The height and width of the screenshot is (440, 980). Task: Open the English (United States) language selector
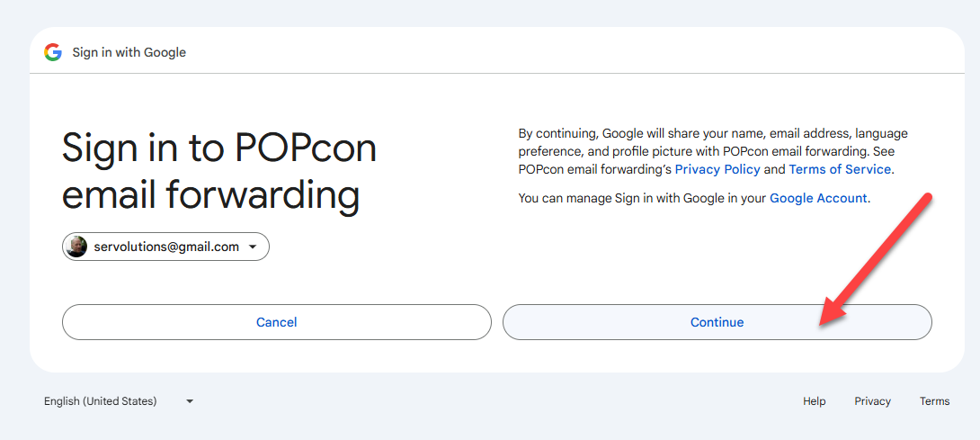point(101,401)
